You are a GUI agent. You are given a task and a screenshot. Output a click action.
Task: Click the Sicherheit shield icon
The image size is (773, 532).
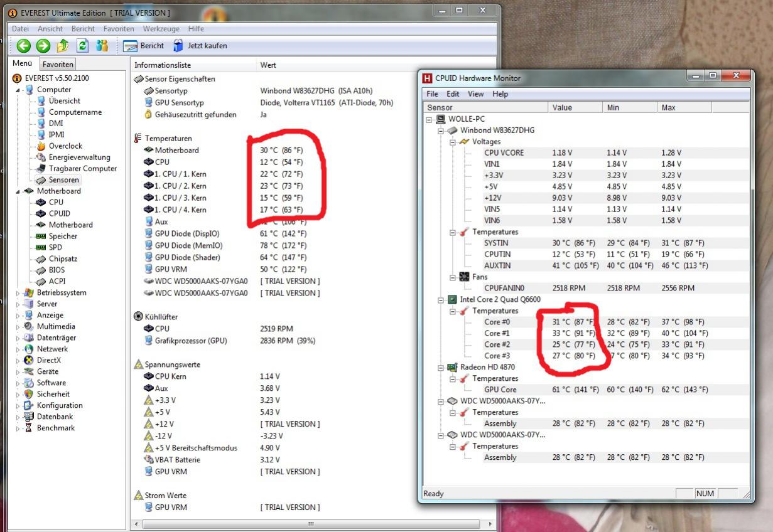29,395
